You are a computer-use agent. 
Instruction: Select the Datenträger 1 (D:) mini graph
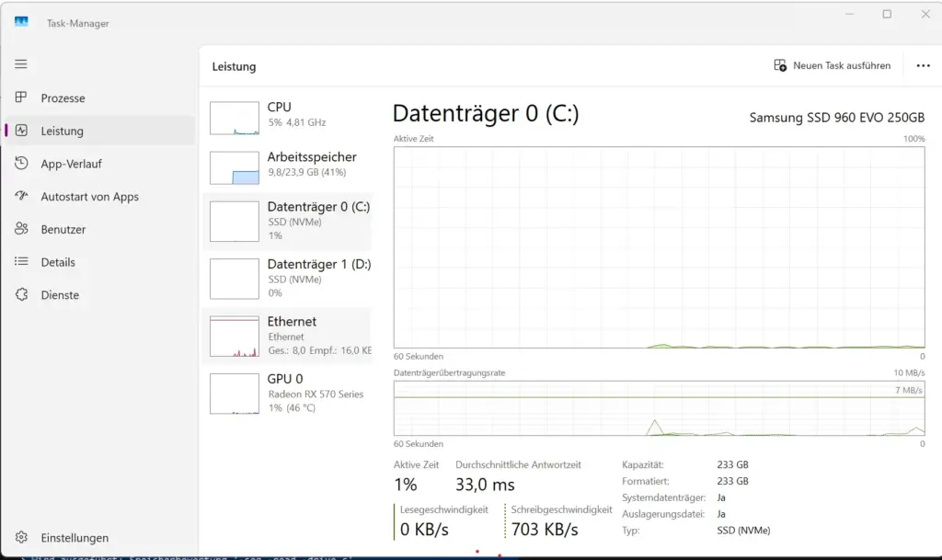click(235, 280)
